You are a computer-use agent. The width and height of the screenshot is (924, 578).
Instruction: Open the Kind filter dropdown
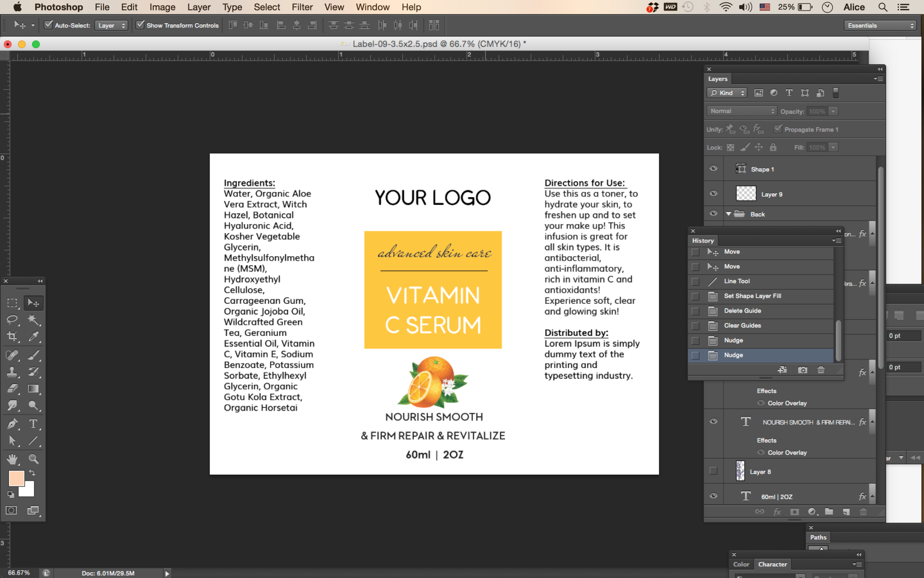coord(727,93)
